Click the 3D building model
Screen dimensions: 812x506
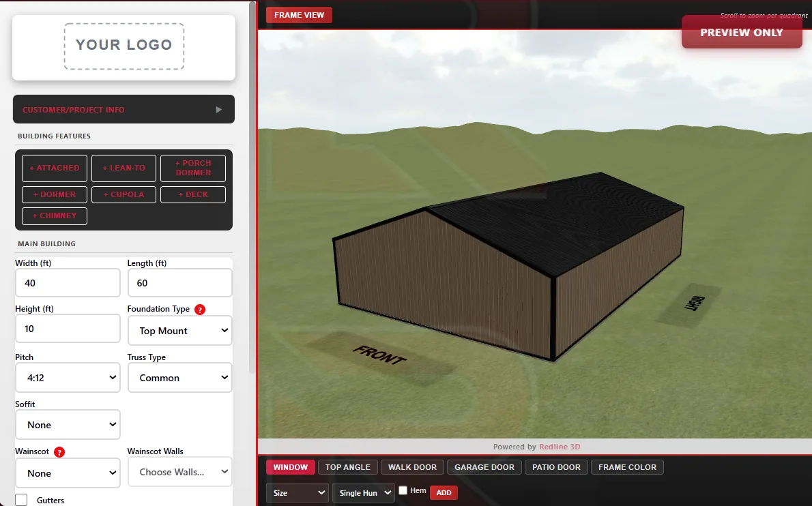508,267
